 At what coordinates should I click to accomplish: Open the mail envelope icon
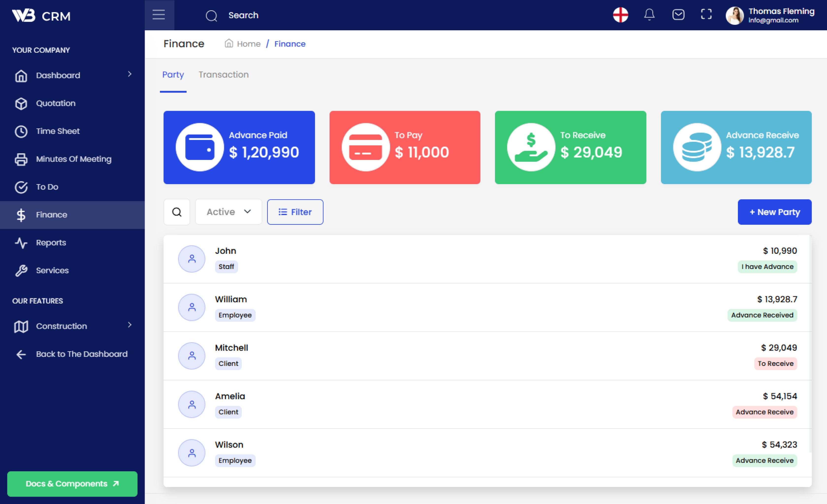[x=678, y=15]
